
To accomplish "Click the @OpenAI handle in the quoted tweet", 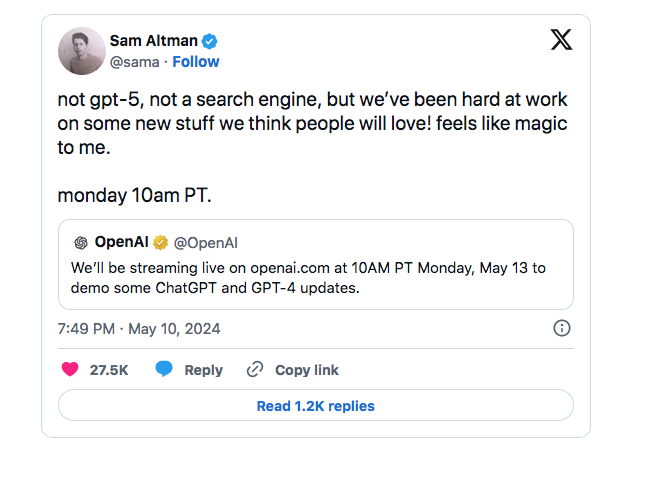I will click(x=206, y=243).
